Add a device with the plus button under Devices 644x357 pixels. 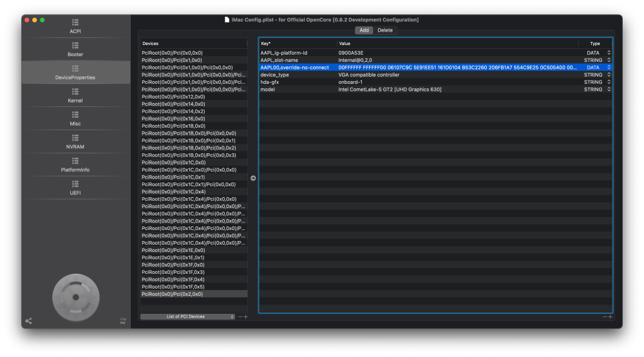pos(245,317)
